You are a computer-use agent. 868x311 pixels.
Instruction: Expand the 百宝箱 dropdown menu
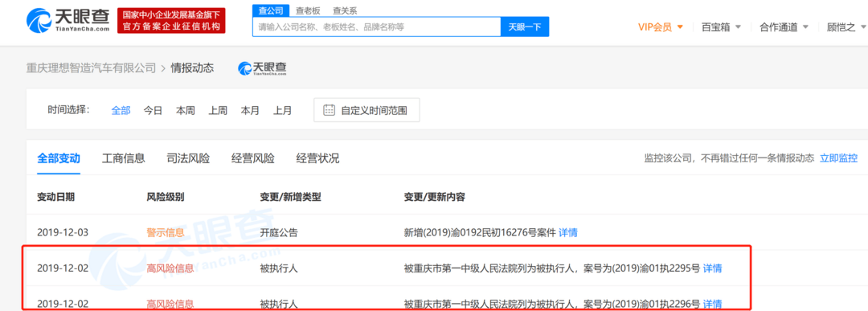(721, 27)
